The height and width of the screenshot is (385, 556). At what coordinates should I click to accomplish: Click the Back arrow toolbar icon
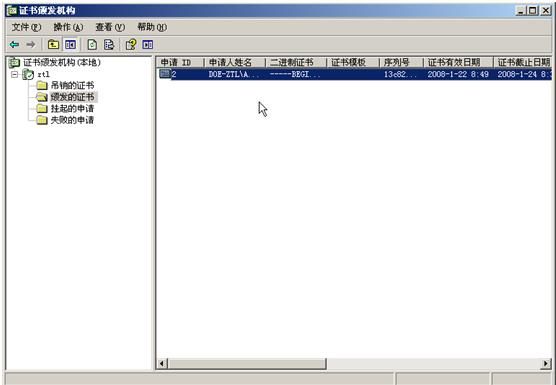[14, 45]
